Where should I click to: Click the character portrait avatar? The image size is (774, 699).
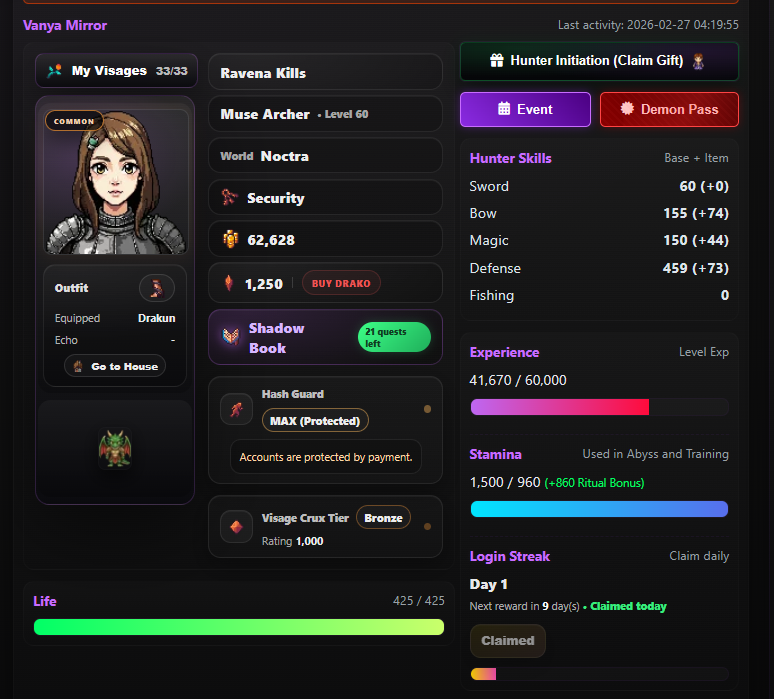pyautogui.click(x=115, y=180)
